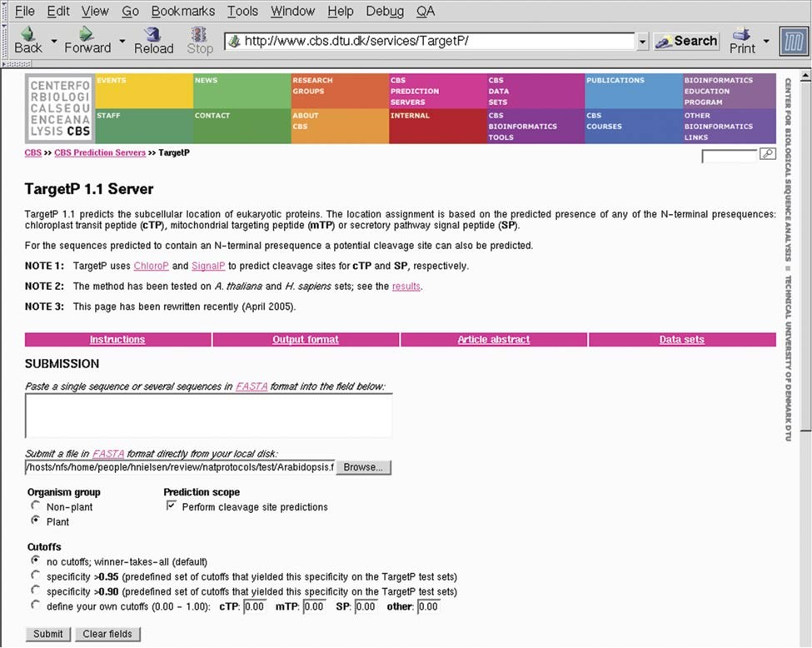
Task: Open the Window menu
Action: 292,12
